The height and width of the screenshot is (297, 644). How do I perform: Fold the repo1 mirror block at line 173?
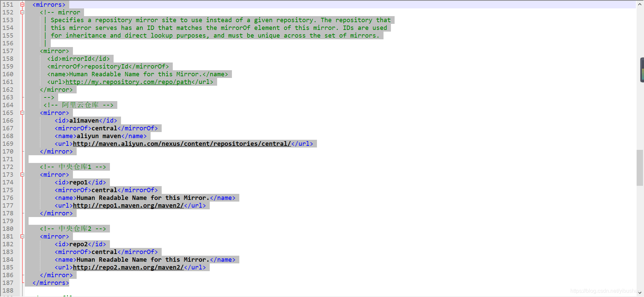23,175
